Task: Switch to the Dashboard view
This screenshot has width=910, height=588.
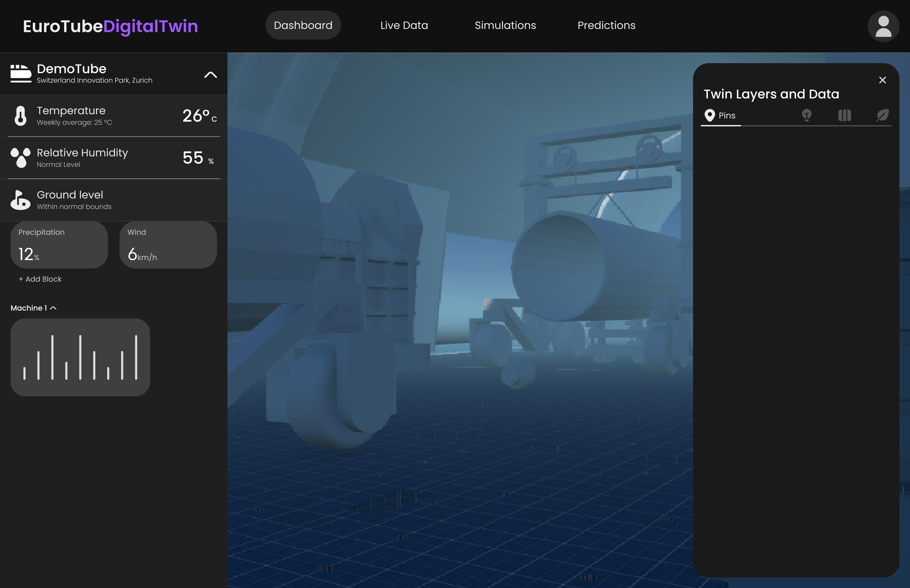Action: [303, 25]
